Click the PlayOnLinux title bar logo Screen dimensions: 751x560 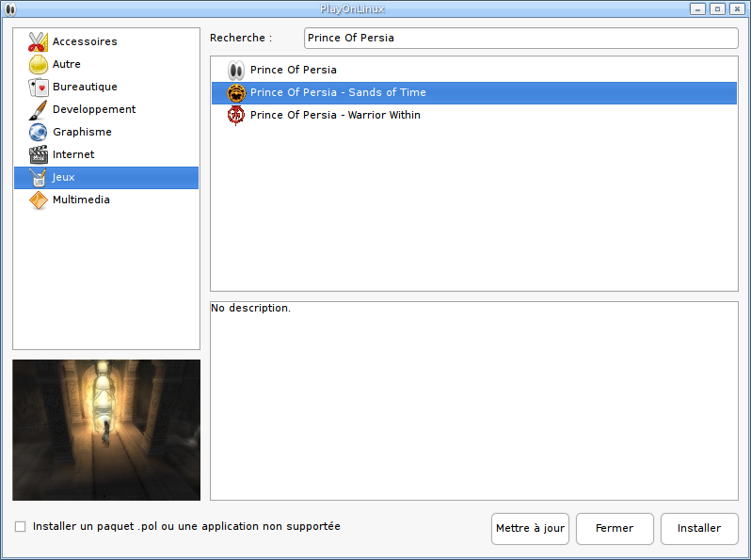pyautogui.click(x=10, y=9)
